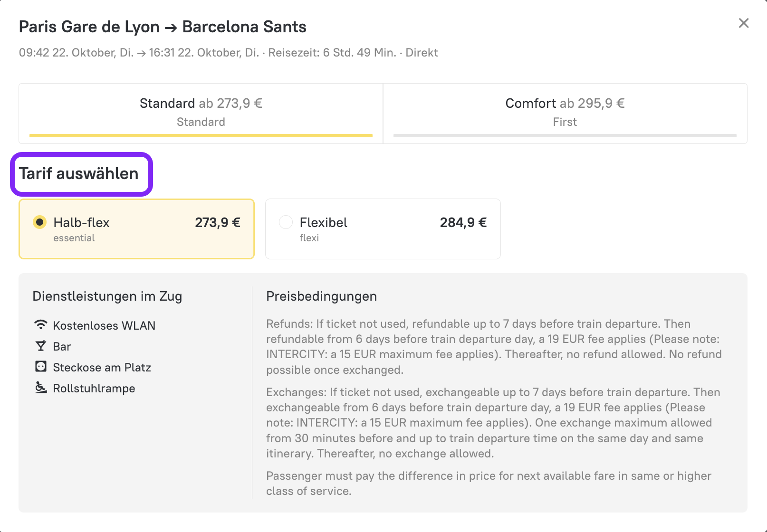767x532 pixels.
Task: Switch to the Standard class tab
Action: pyautogui.click(x=201, y=112)
